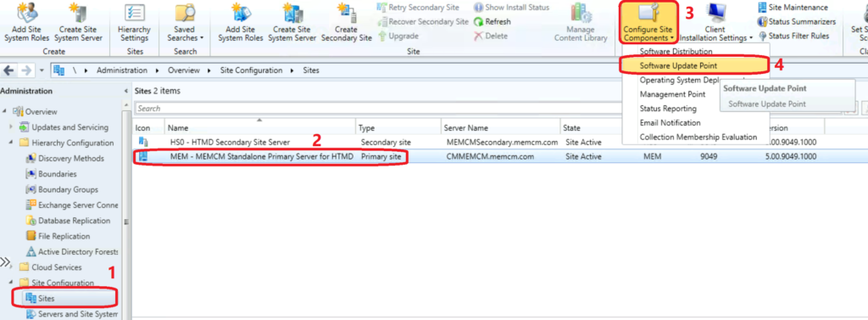Sort by Name column header
This screenshot has width=868, height=320.
click(x=260, y=127)
